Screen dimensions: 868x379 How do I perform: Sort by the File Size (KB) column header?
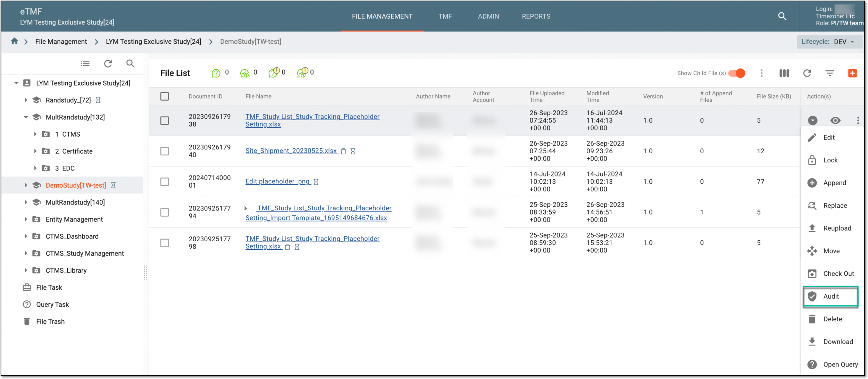[x=774, y=96]
